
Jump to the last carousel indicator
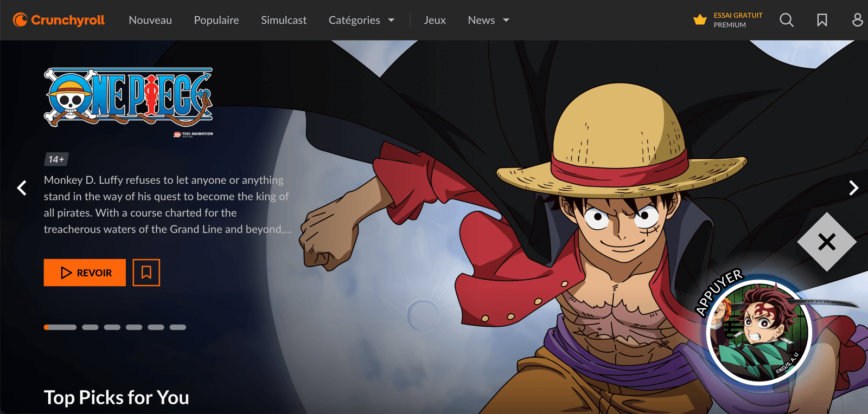click(177, 327)
